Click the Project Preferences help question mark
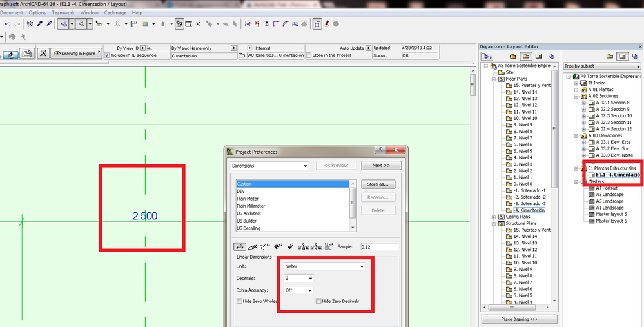 pyautogui.click(x=381, y=150)
